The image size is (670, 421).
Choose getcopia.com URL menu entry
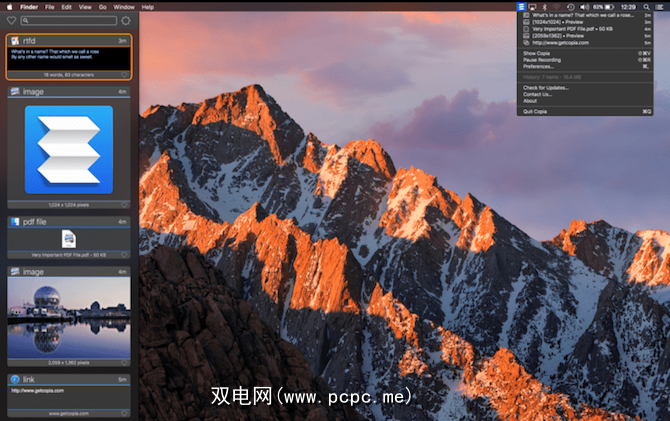click(585, 43)
